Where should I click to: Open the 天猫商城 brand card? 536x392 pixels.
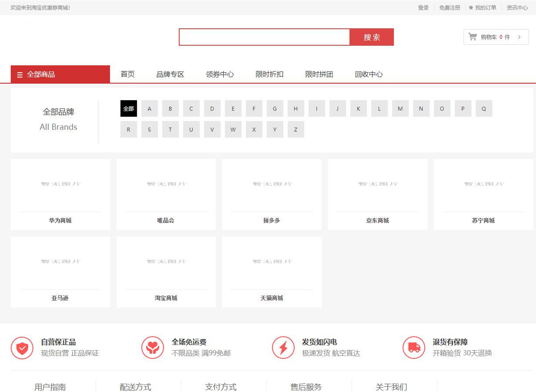[x=272, y=272]
